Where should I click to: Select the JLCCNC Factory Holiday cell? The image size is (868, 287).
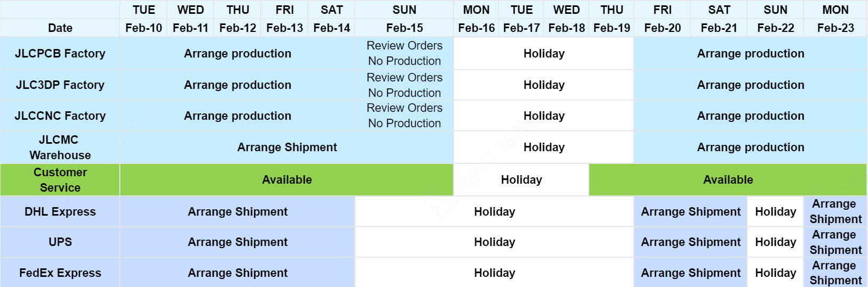(x=543, y=116)
